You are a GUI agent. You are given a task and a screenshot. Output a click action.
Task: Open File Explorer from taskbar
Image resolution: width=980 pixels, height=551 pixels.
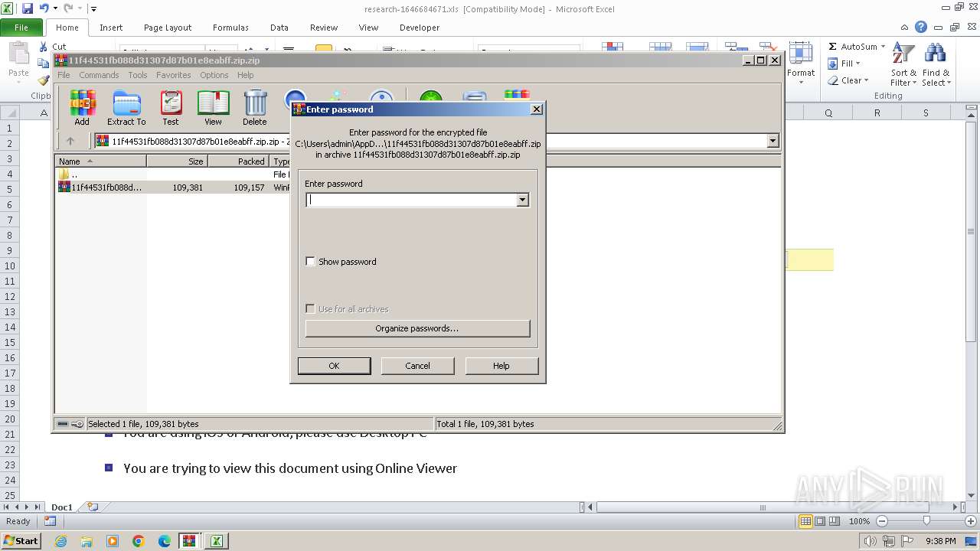click(x=87, y=541)
